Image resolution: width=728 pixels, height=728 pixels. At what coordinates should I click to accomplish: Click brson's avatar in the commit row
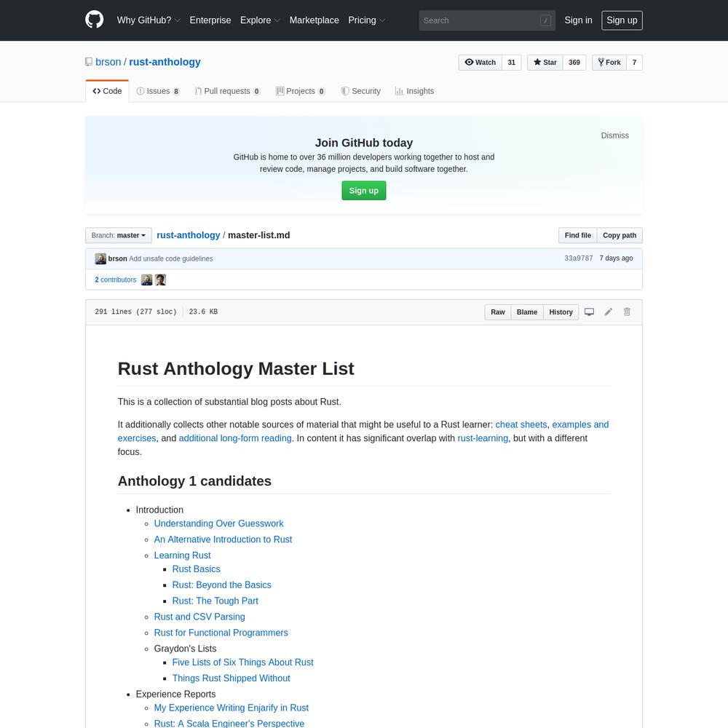(100, 258)
